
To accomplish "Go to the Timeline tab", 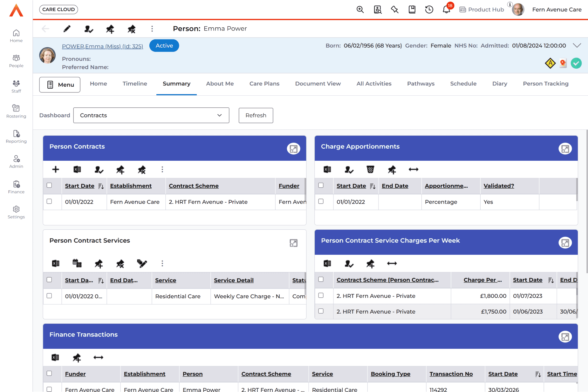I will click(x=135, y=84).
